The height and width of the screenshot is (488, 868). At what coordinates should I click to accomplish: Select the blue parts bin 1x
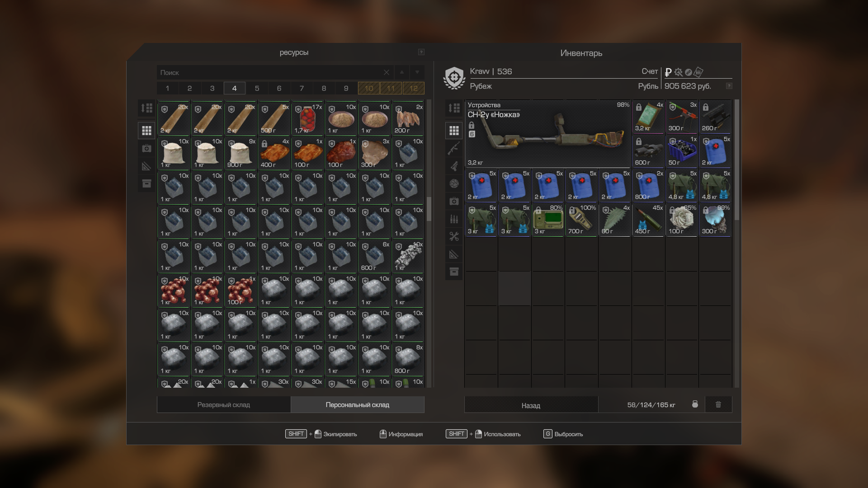pyautogui.click(x=682, y=151)
